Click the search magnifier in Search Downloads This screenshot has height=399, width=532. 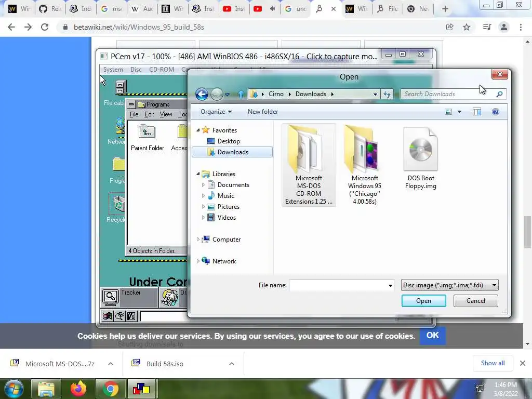499,94
